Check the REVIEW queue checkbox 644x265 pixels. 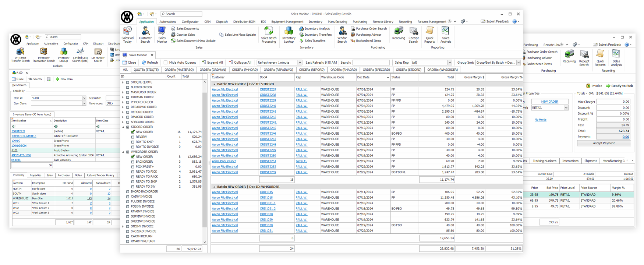[133, 137]
